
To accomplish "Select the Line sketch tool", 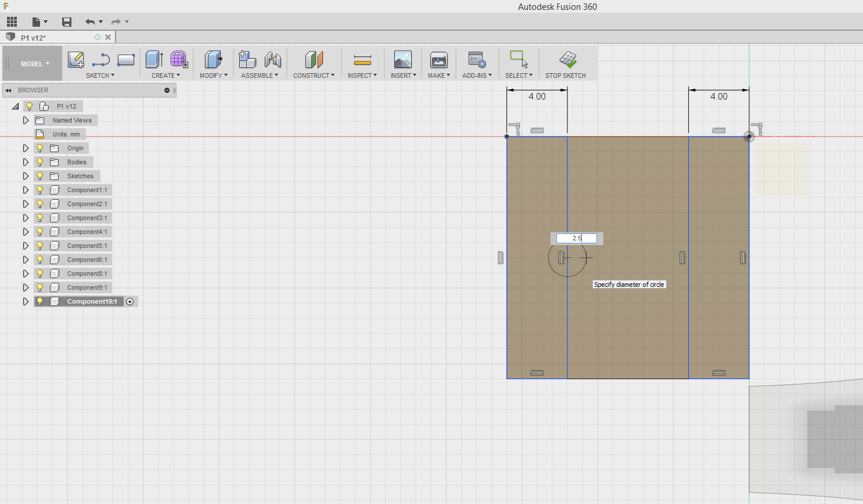I will (x=101, y=60).
